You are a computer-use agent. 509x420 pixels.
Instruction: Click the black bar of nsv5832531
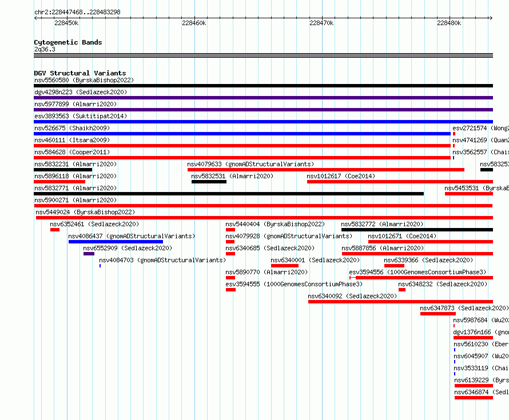tap(209, 182)
